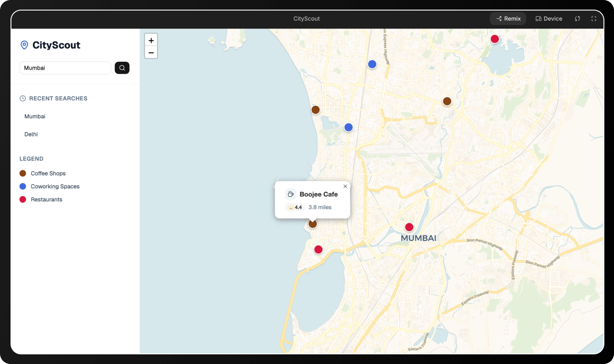Open the Device preview option
Viewport: 614px width, 364px height.
click(549, 19)
